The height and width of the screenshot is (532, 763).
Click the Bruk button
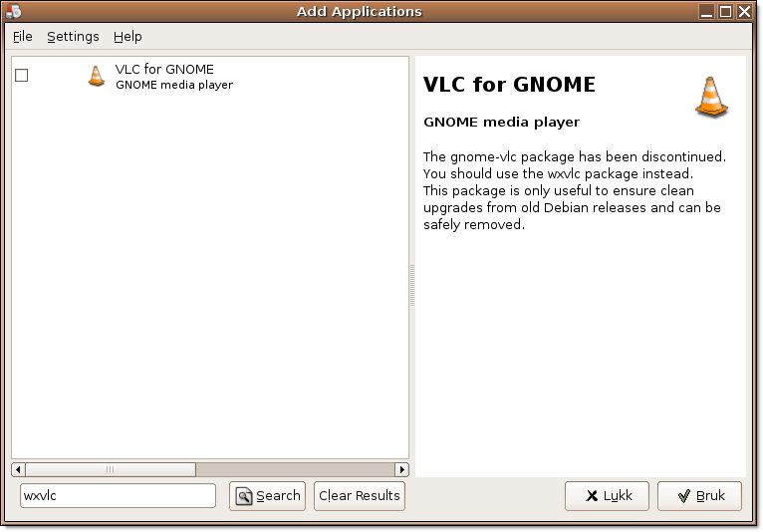coord(699,496)
